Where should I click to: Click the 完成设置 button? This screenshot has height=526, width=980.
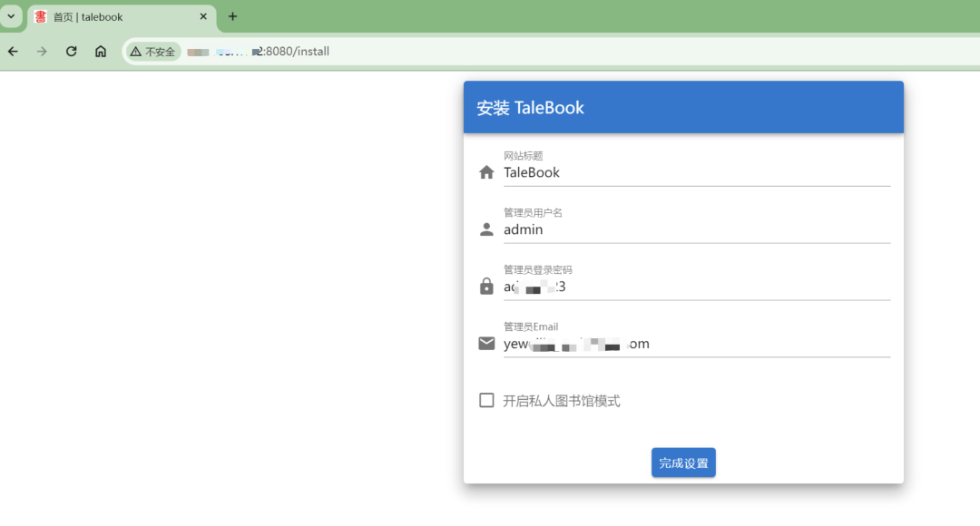click(683, 463)
